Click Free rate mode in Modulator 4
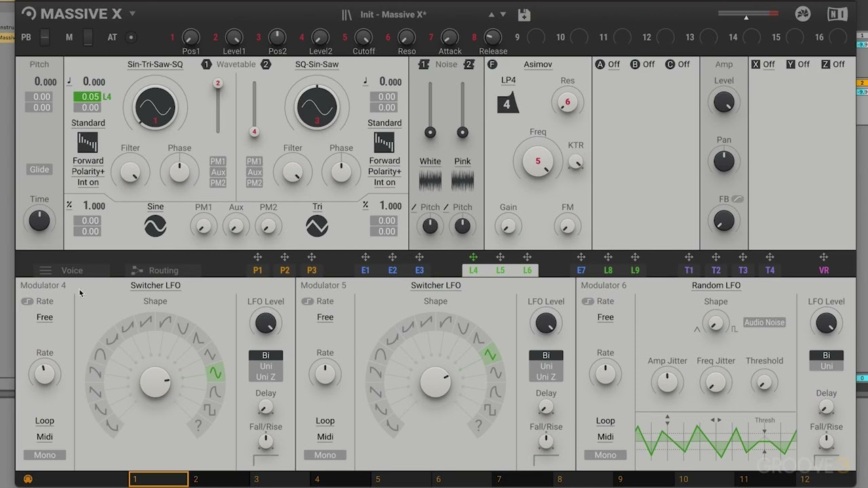This screenshot has width=868, height=488. [45, 317]
